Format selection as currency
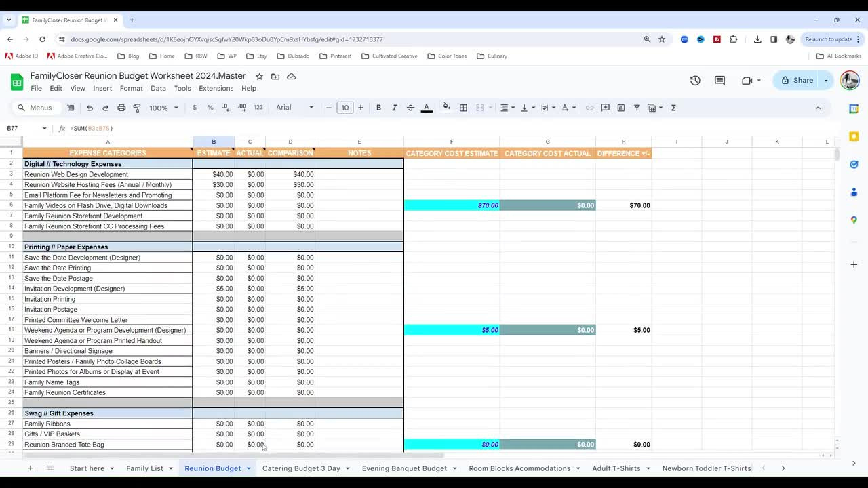Screen dimensions: 868x488 tap(195, 107)
